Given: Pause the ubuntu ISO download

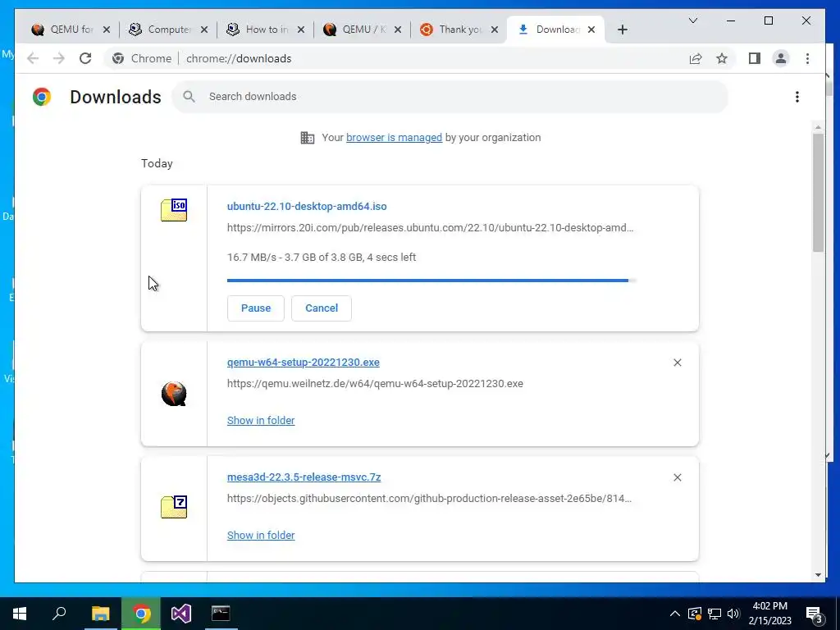Looking at the screenshot, I should (256, 308).
